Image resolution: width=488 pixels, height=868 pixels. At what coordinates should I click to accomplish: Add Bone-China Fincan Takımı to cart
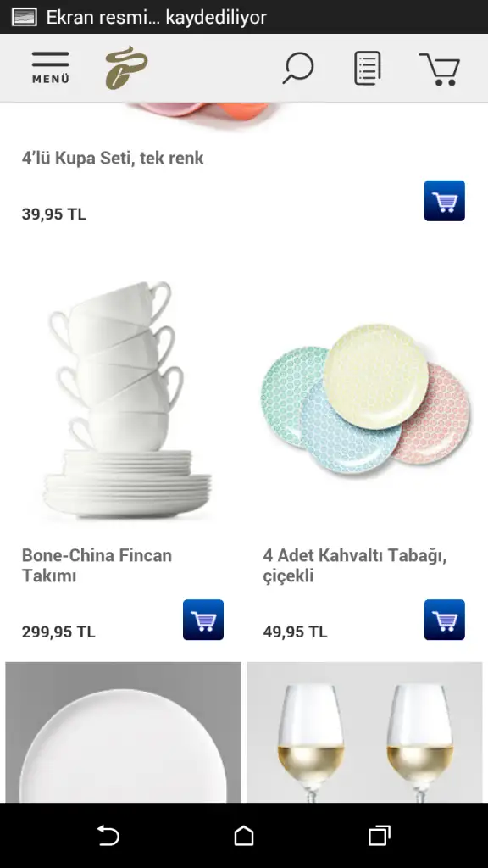203,620
